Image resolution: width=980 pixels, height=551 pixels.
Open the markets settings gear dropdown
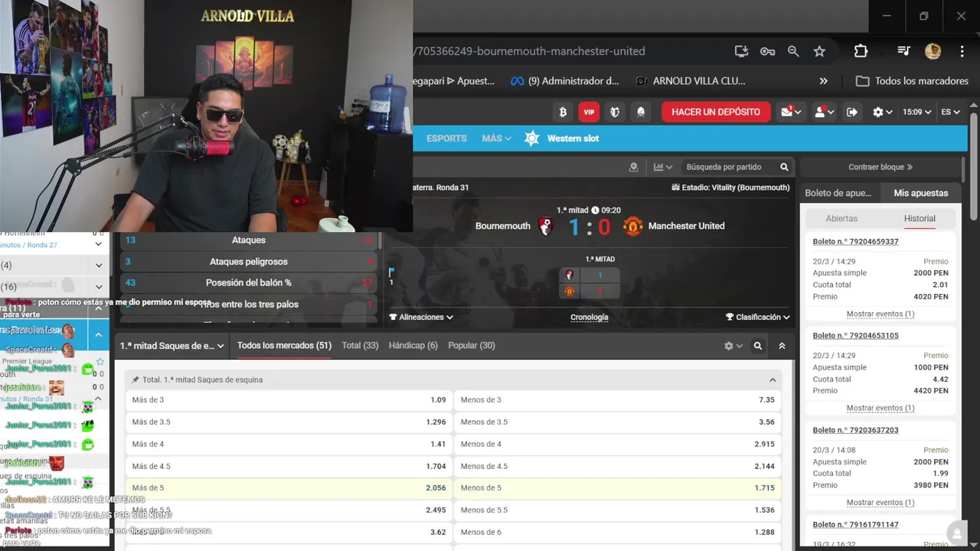coord(733,346)
